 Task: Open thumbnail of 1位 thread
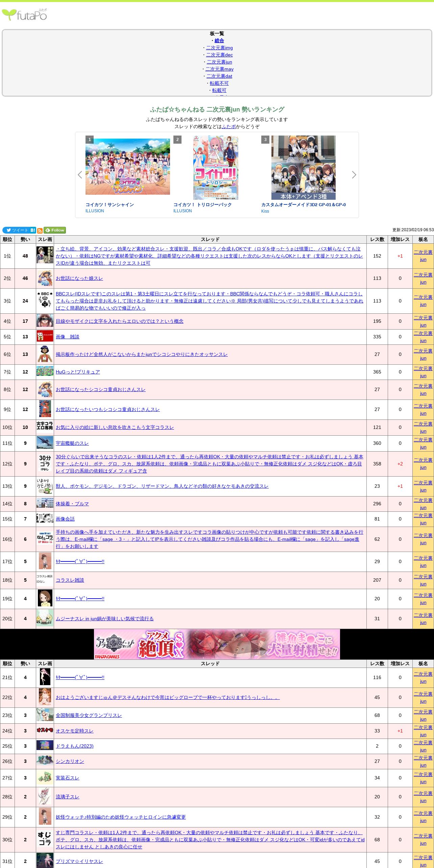pyautogui.click(x=45, y=255)
